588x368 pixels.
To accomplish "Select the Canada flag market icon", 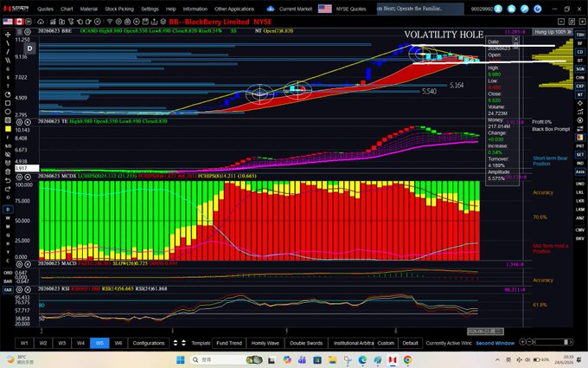I will coord(19,22).
